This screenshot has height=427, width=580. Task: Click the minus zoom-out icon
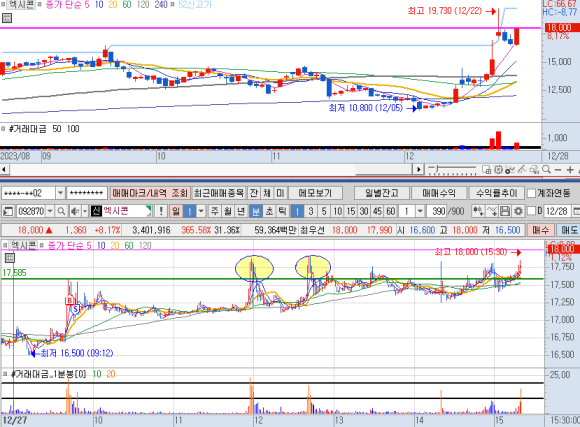558,169
